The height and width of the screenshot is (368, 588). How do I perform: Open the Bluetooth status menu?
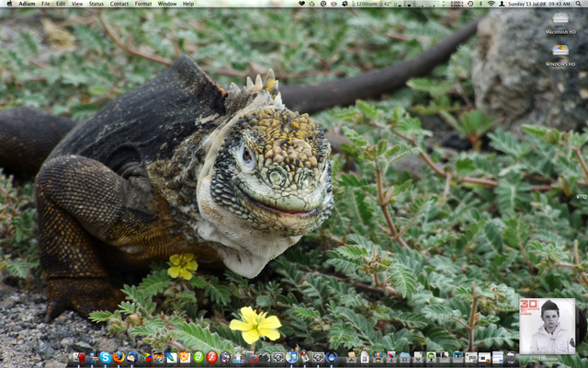click(x=481, y=4)
